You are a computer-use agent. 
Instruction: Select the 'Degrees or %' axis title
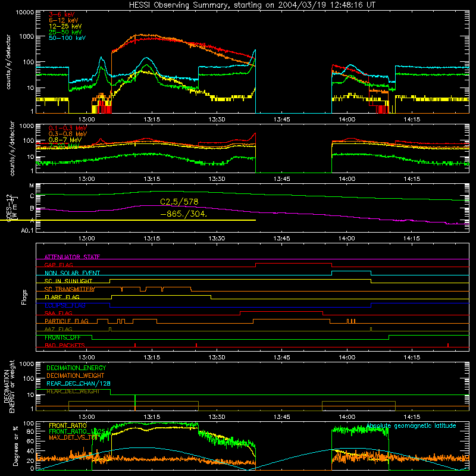coord(15,446)
